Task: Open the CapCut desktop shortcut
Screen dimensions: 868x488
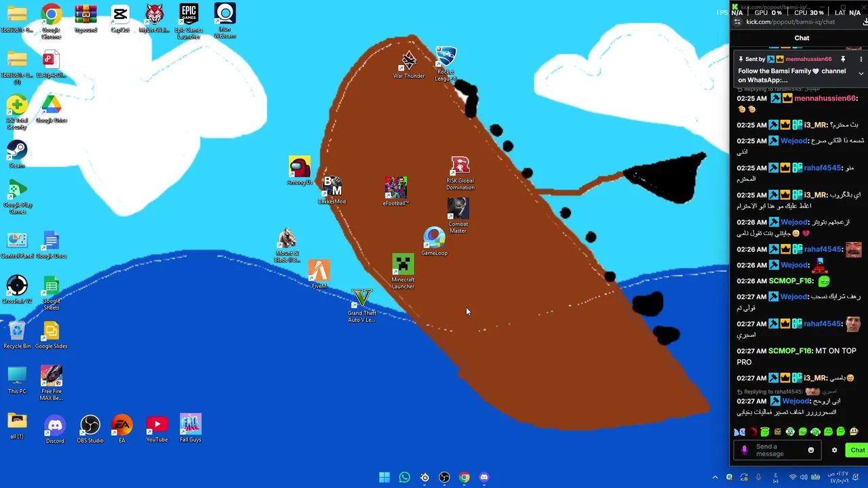Action: pyautogui.click(x=120, y=19)
